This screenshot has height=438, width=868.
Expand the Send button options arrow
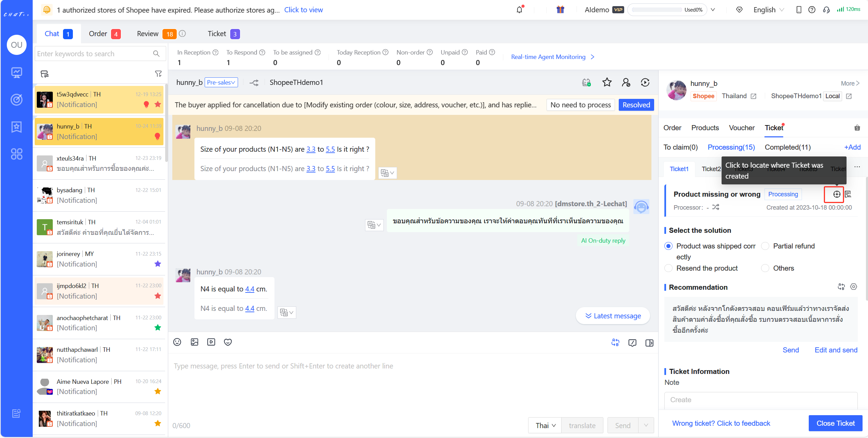tap(646, 425)
